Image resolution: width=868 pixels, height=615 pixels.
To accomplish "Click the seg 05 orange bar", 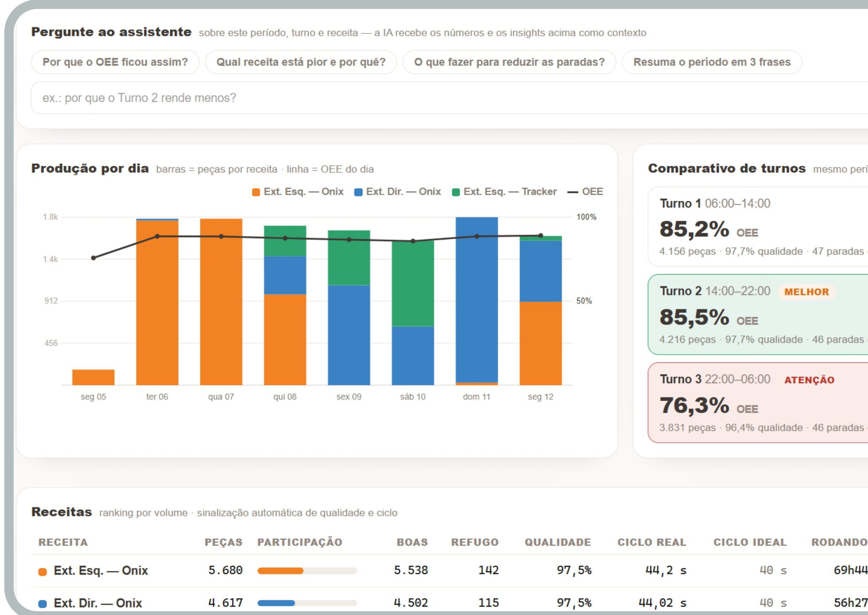I will tap(93, 377).
